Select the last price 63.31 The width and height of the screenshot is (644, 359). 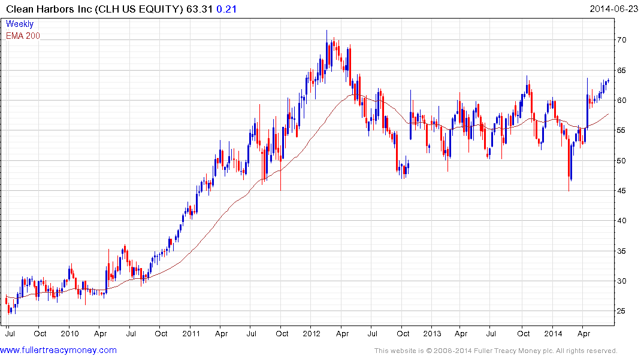click(x=199, y=9)
